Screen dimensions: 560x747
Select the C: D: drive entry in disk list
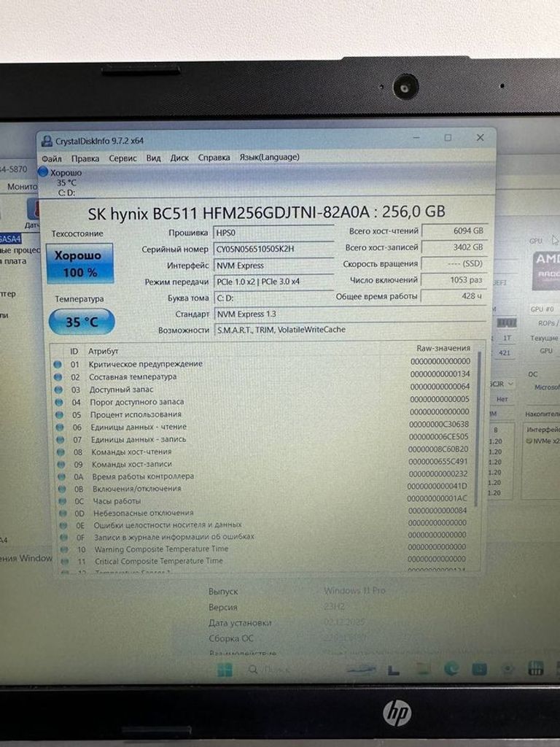[66, 193]
